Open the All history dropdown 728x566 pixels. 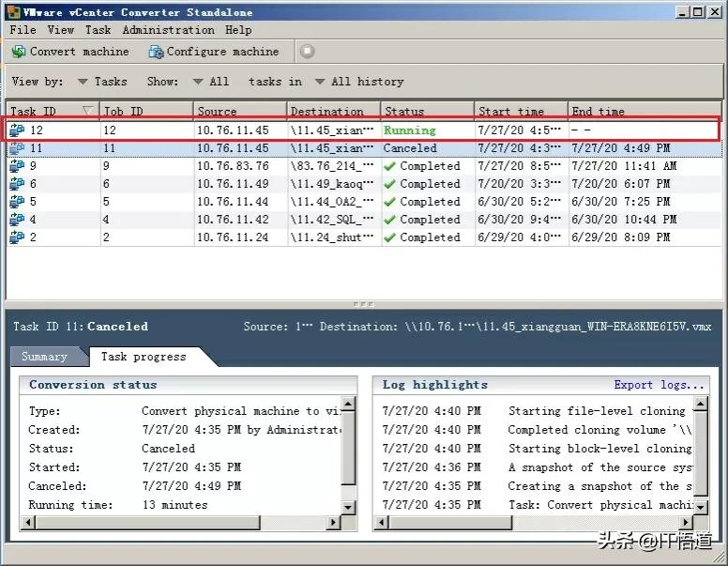pos(359,82)
